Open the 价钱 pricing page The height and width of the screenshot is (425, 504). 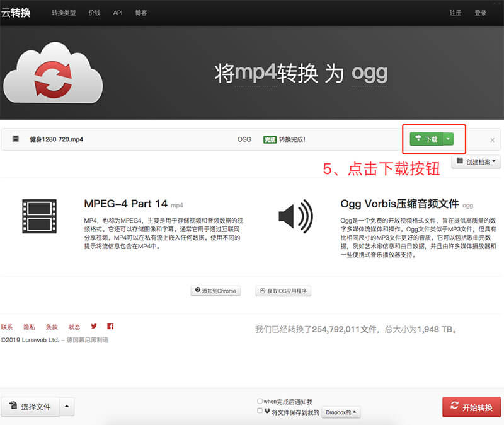coord(94,13)
